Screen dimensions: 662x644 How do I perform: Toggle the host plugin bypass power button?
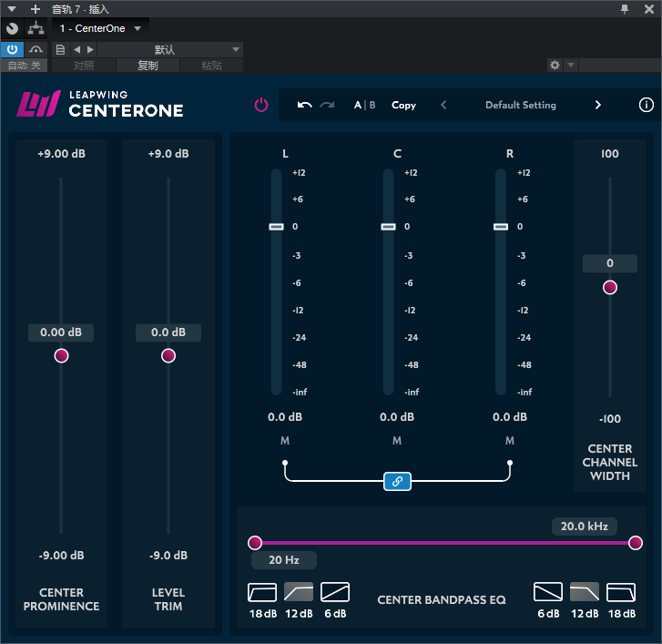pos(12,49)
